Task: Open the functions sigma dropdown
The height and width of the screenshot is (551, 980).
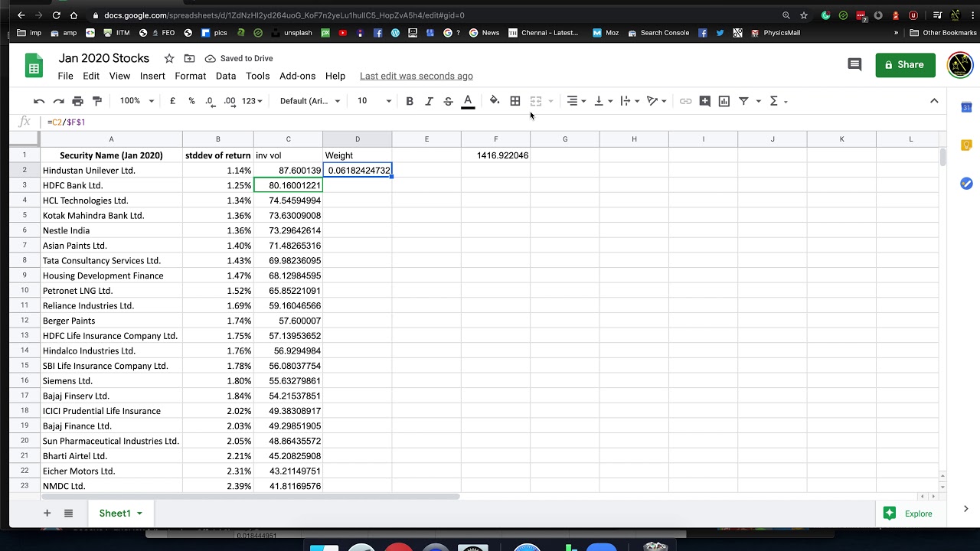Action: point(778,101)
